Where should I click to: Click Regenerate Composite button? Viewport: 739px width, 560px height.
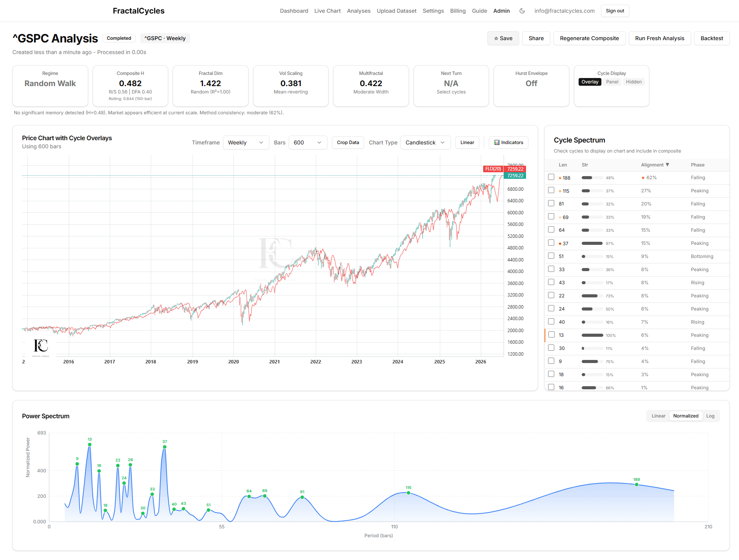click(589, 38)
